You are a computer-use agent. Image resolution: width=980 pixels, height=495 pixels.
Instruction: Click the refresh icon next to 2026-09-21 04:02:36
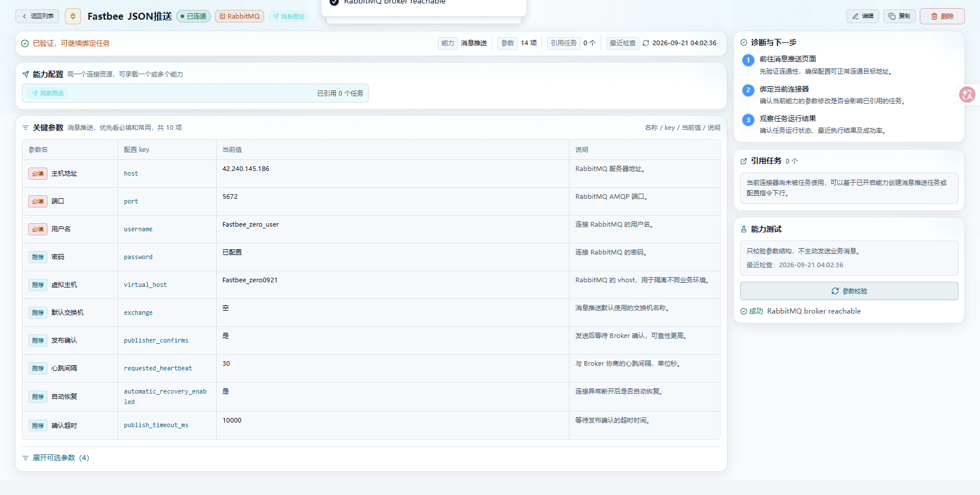[646, 43]
